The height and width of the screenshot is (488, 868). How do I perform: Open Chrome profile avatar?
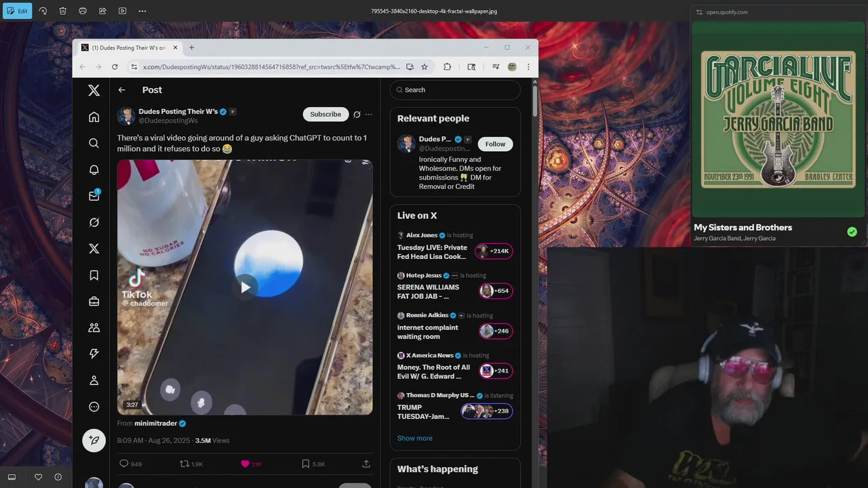pyautogui.click(x=512, y=66)
